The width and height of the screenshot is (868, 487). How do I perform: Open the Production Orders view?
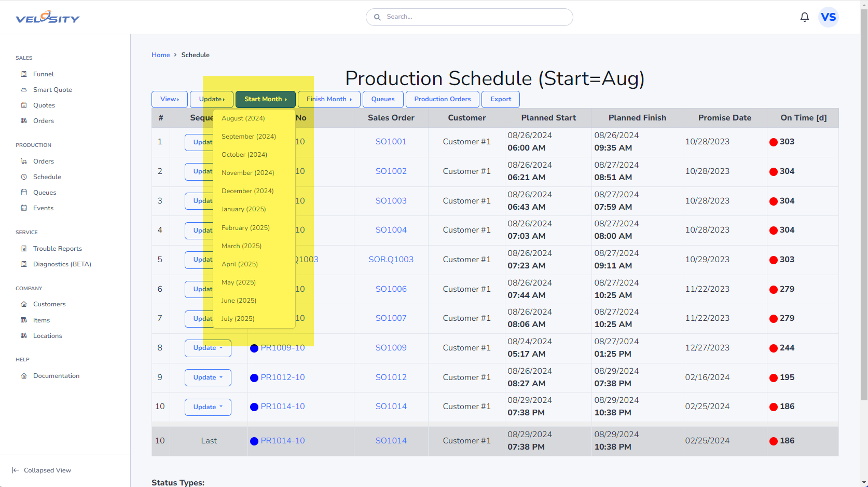(x=442, y=99)
